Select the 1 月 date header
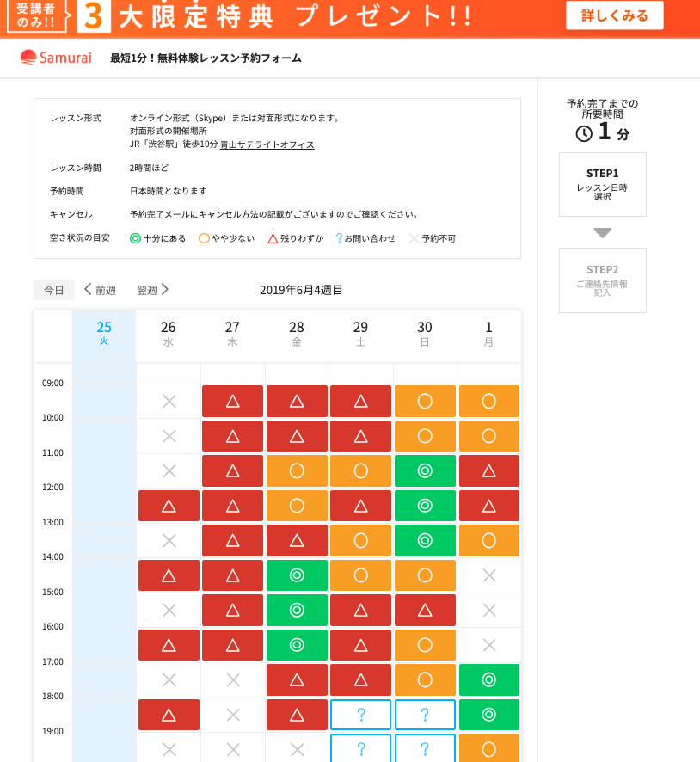700x762 pixels. coord(488,334)
